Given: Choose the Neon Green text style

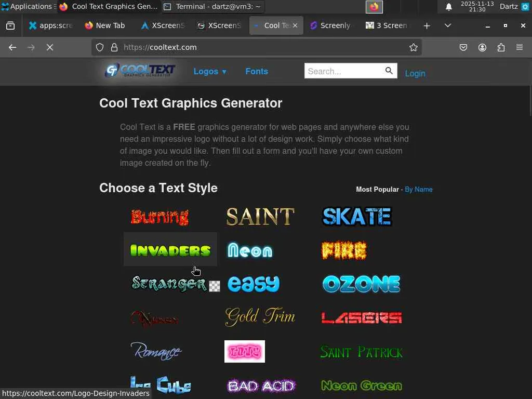Looking at the screenshot, I should pos(362,385).
